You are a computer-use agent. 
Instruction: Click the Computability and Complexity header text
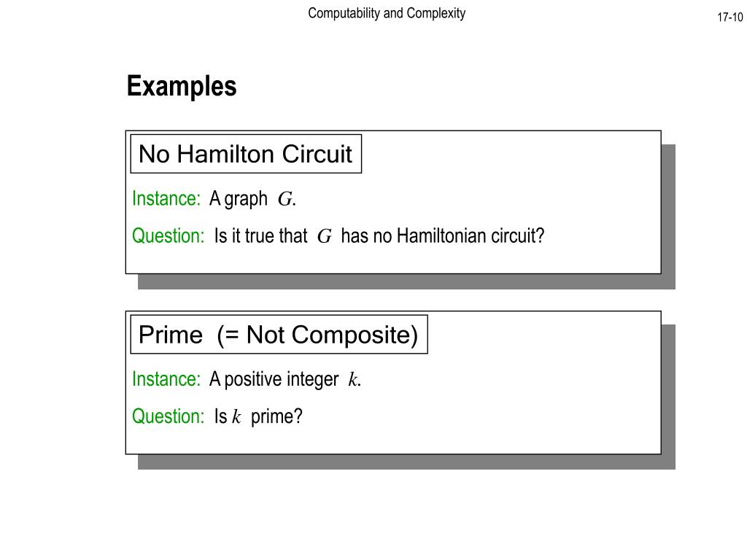(387, 13)
